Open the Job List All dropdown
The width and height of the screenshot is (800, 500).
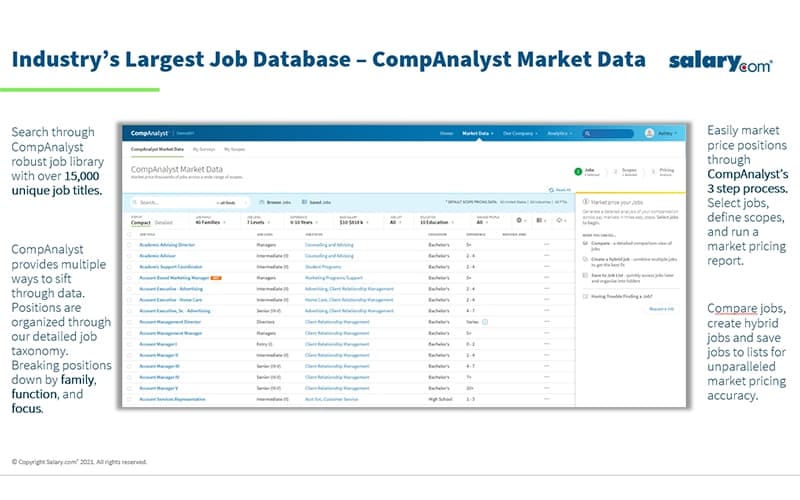click(396, 222)
